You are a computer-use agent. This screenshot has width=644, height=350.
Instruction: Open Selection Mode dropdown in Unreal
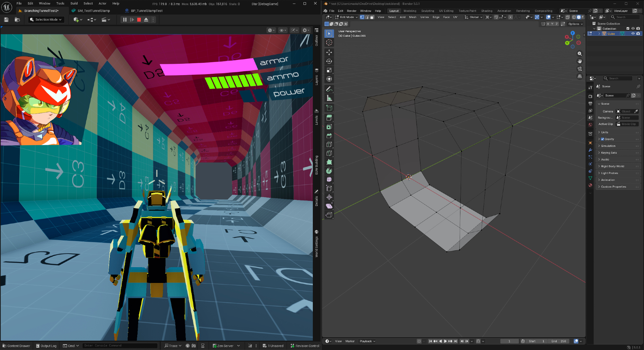[x=46, y=20]
